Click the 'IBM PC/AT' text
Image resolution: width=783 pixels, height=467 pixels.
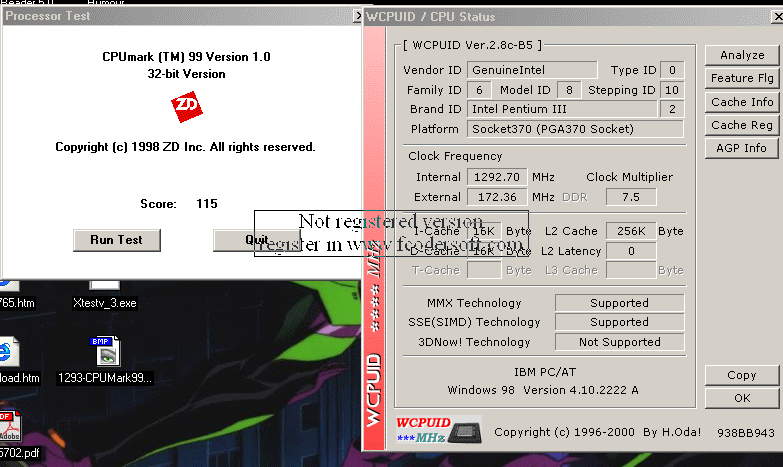point(545,372)
